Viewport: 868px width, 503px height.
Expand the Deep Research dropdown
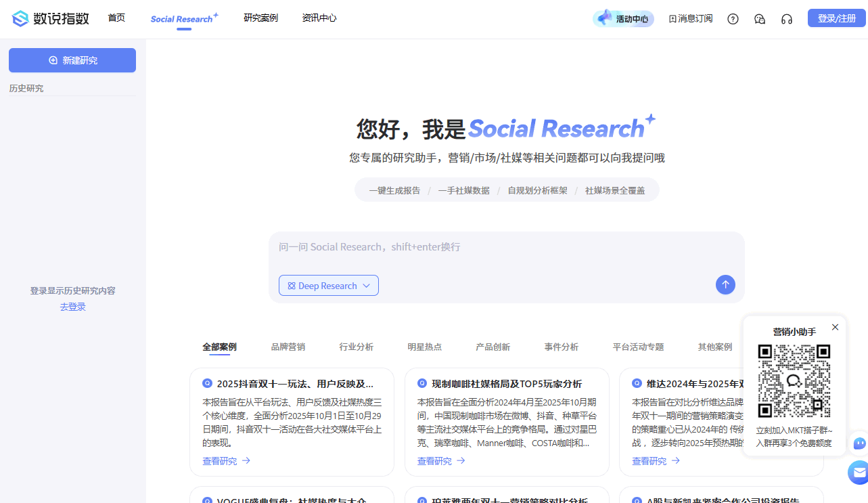(329, 286)
